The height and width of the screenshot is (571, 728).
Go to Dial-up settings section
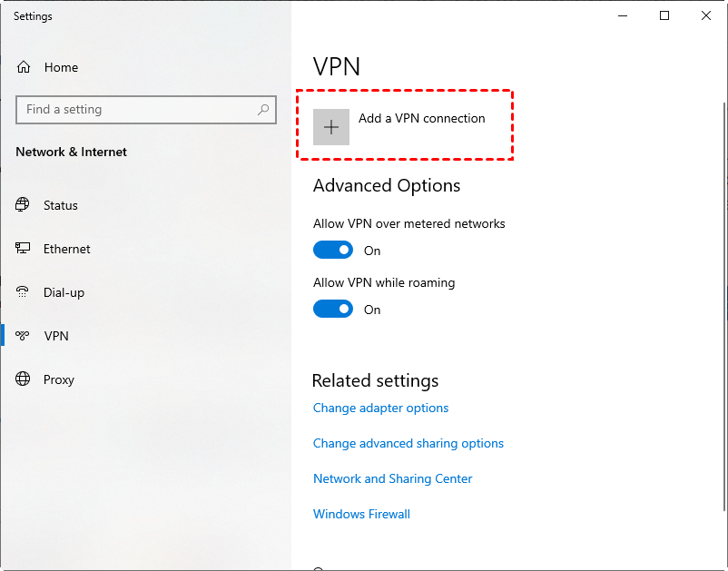point(64,292)
